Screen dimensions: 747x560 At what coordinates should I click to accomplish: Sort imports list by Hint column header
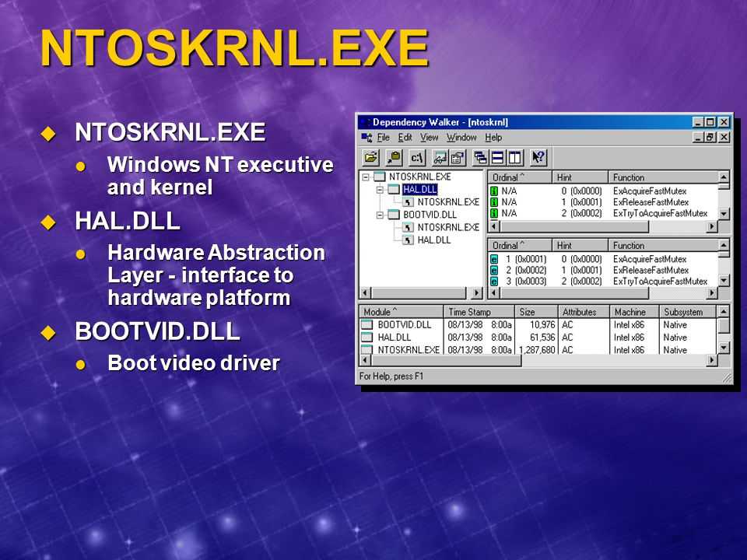pos(580,177)
